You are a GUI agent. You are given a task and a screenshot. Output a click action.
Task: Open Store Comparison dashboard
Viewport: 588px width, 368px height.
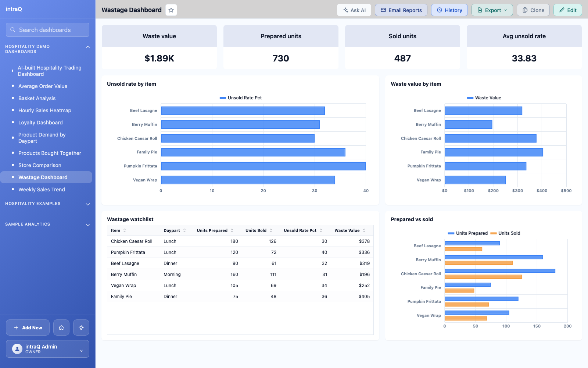tap(40, 165)
